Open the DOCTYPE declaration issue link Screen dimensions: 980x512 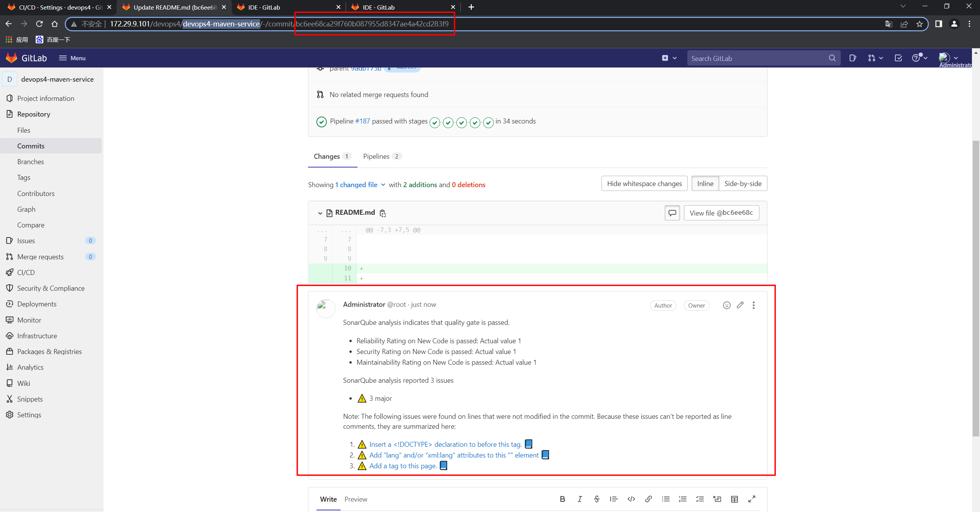coord(445,444)
